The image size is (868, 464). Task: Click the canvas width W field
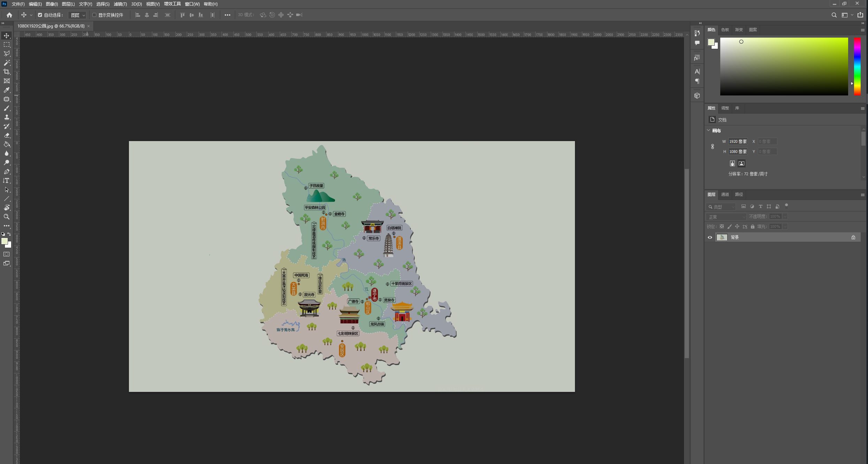pos(738,141)
